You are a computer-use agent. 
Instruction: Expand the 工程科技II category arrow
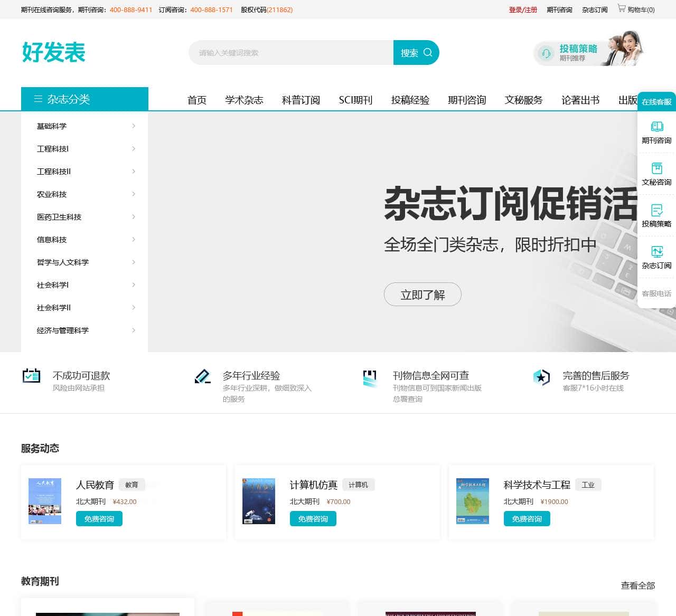click(x=134, y=171)
